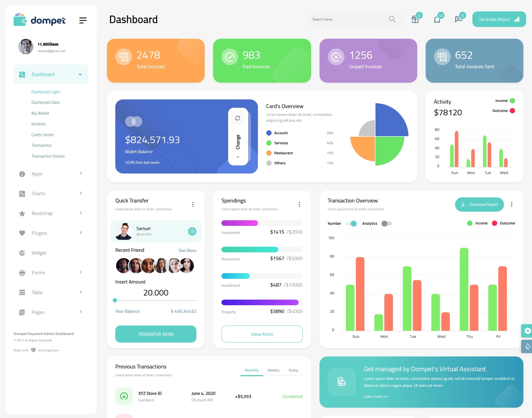Select the Monthly tab in Previous Transactions
The height and width of the screenshot is (418, 532).
[x=250, y=370]
